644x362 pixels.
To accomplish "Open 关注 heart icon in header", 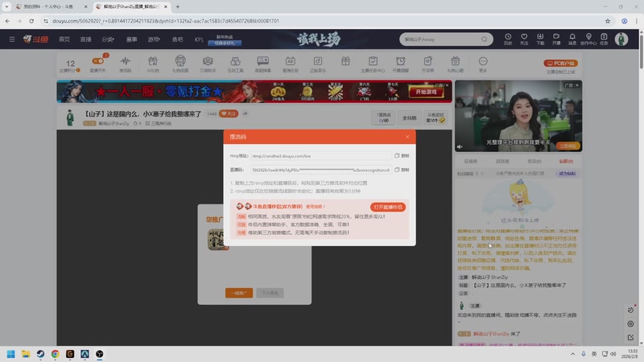I will pos(524,39).
